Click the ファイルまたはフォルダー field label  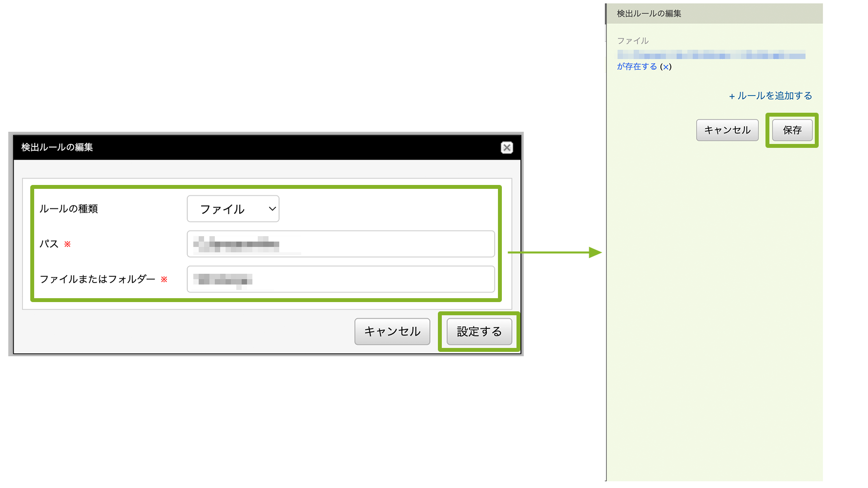[x=97, y=279]
